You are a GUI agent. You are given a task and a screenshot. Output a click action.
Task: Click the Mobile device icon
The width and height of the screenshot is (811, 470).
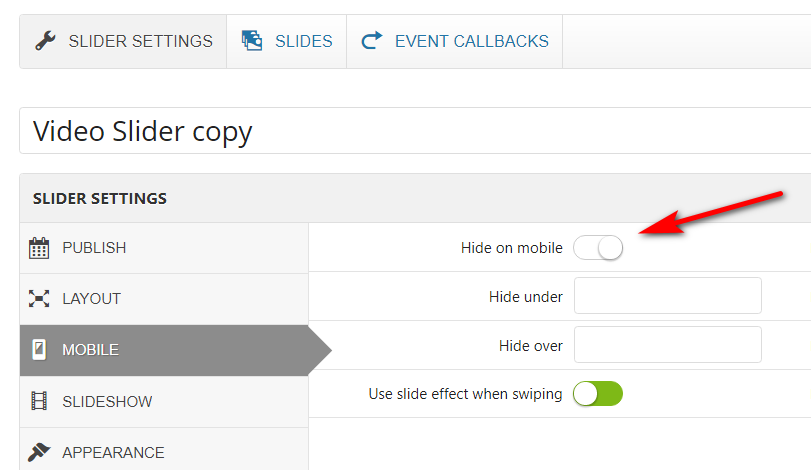pos(39,350)
